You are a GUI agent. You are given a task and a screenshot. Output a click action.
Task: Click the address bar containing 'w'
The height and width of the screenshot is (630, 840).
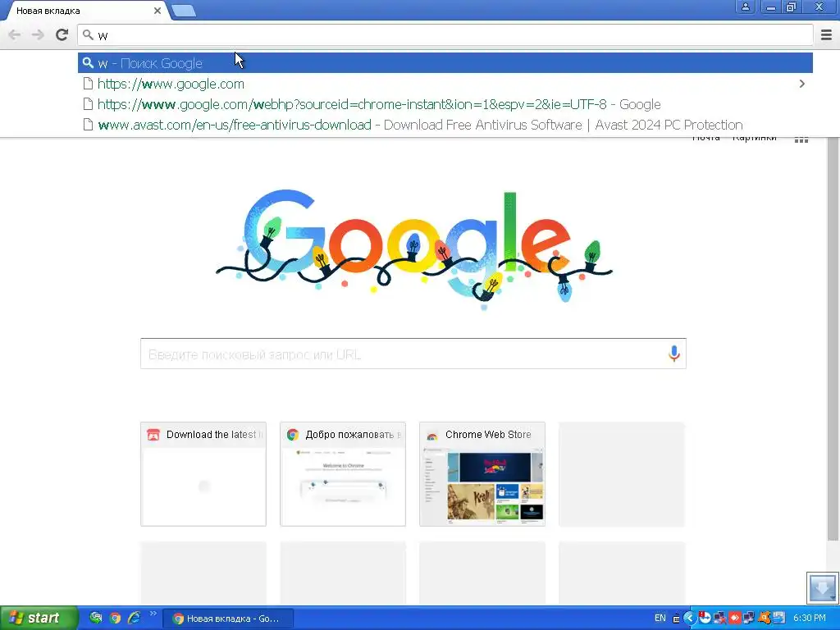[445, 35]
